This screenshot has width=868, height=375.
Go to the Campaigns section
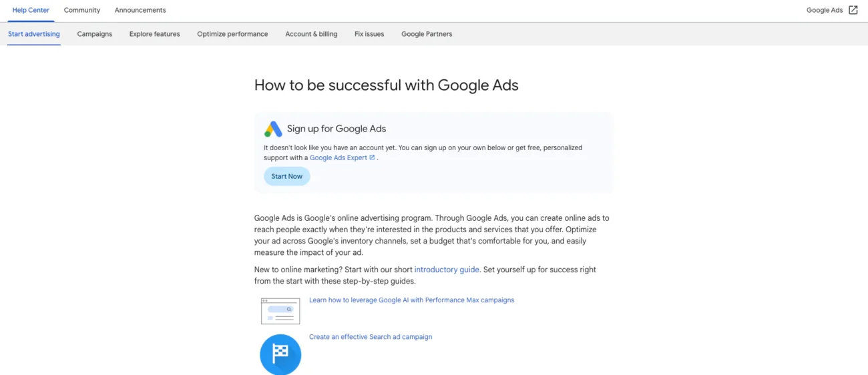pyautogui.click(x=95, y=34)
